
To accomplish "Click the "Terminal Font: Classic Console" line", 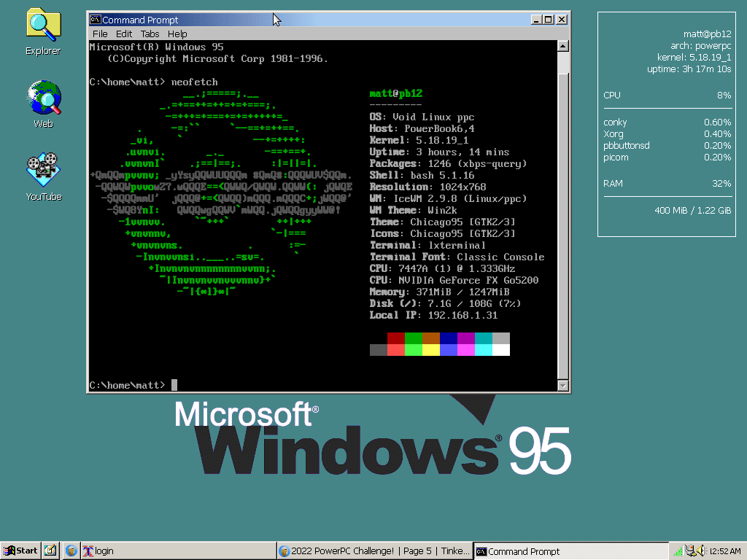I will coord(457,257).
